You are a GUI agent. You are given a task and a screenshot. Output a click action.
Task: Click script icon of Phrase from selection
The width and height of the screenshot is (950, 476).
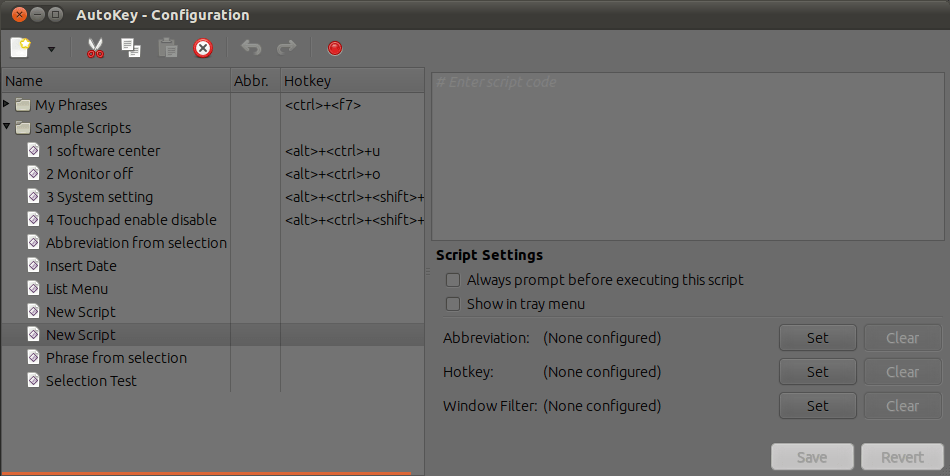pos(34,357)
